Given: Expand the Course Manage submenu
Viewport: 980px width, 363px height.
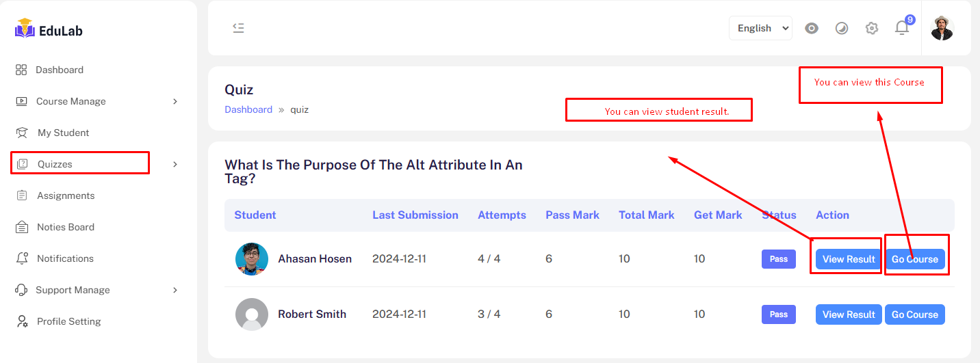Looking at the screenshot, I should (x=175, y=101).
